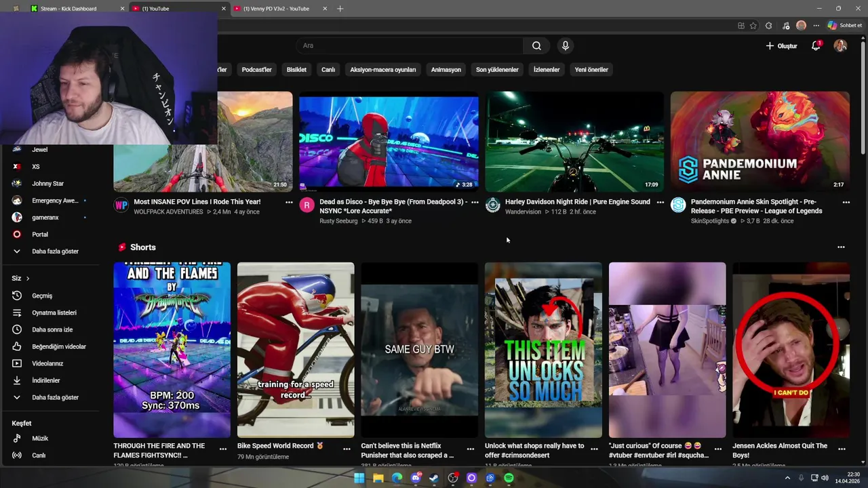The image size is (868, 488).
Task: Click the search magnifier button
Action: coord(536,45)
